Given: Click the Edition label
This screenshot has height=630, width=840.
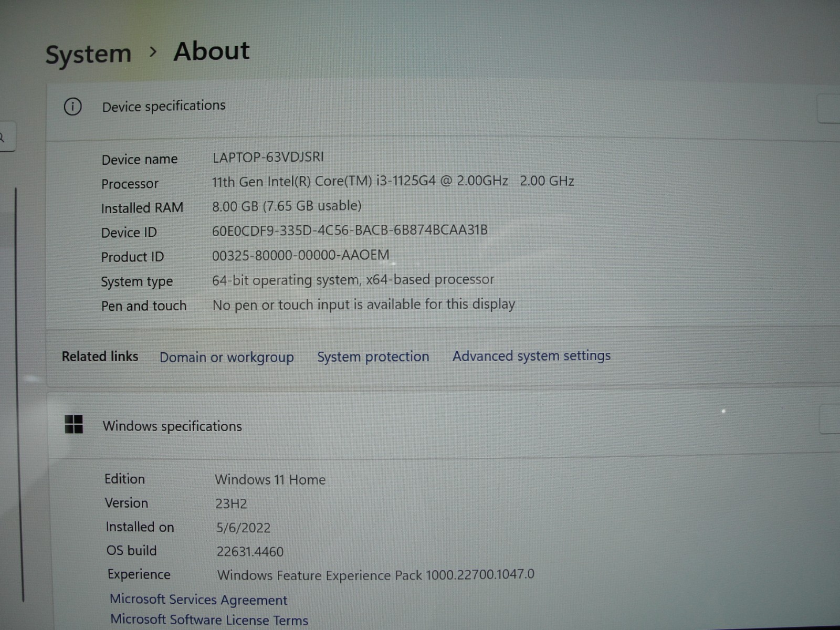Looking at the screenshot, I should click(124, 479).
